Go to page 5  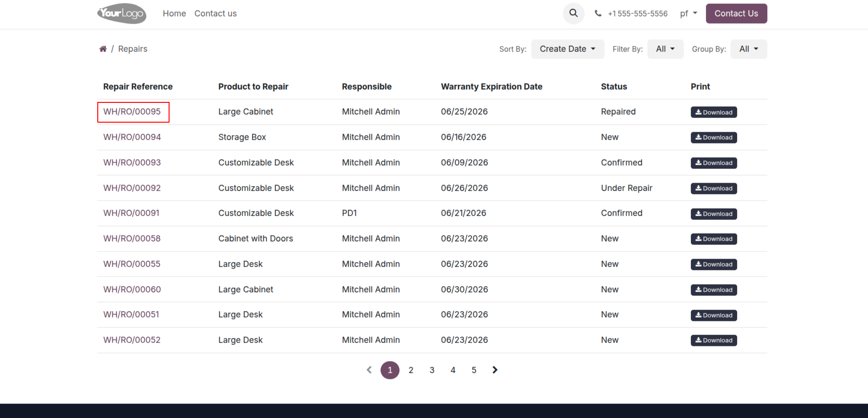click(x=474, y=370)
